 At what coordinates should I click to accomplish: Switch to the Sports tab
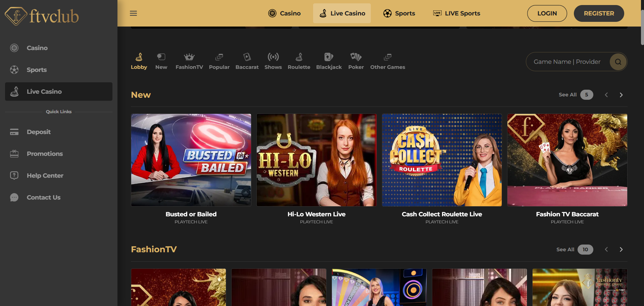pos(399,13)
